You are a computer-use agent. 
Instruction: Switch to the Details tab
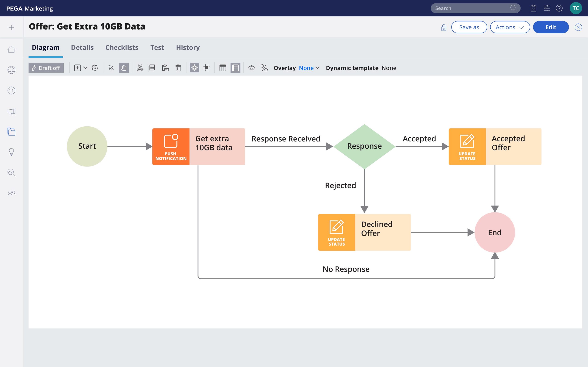pyautogui.click(x=82, y=47)
